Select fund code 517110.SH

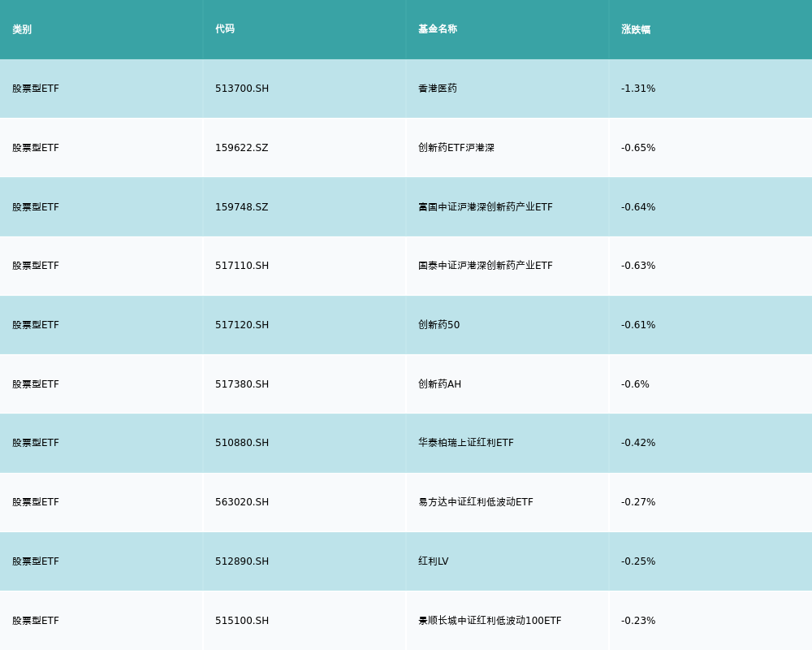click(x=242, y=266)
